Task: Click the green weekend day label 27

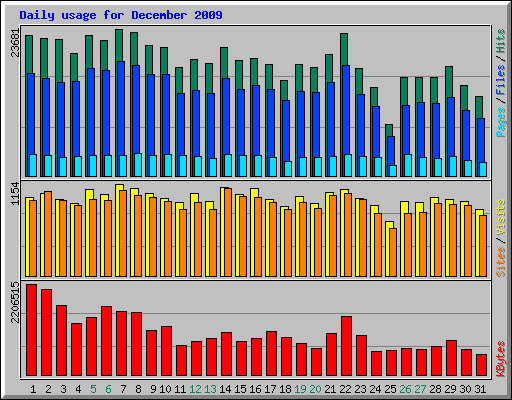Action: (x=420, y=389)
